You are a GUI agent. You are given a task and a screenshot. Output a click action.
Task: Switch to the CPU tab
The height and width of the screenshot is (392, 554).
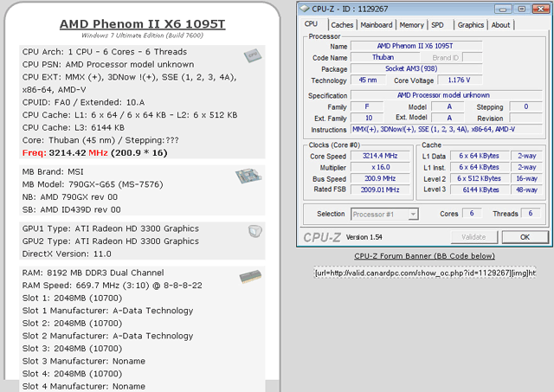pyautogui.click(x=311, y=24)
